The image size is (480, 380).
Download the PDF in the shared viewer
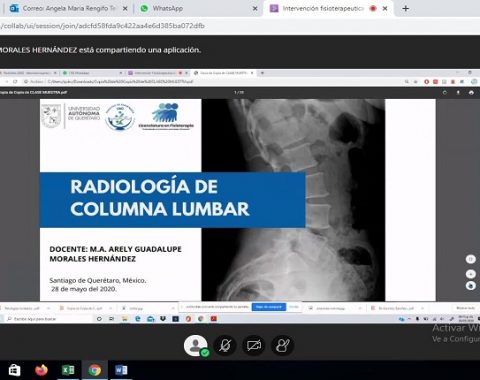point(458,92)
